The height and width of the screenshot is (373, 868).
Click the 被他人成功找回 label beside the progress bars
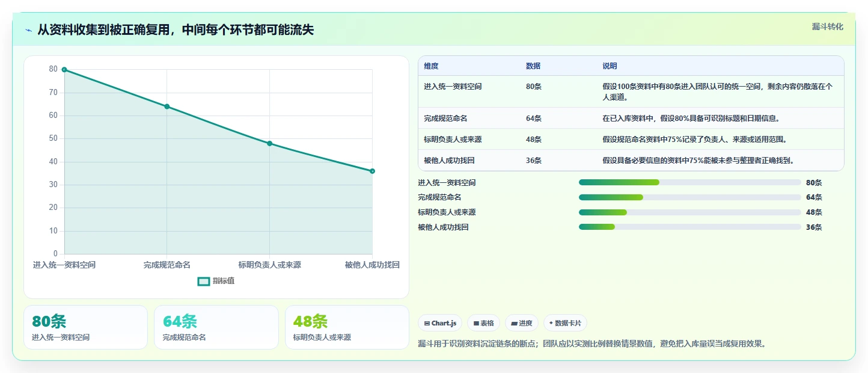click(443, 227)
